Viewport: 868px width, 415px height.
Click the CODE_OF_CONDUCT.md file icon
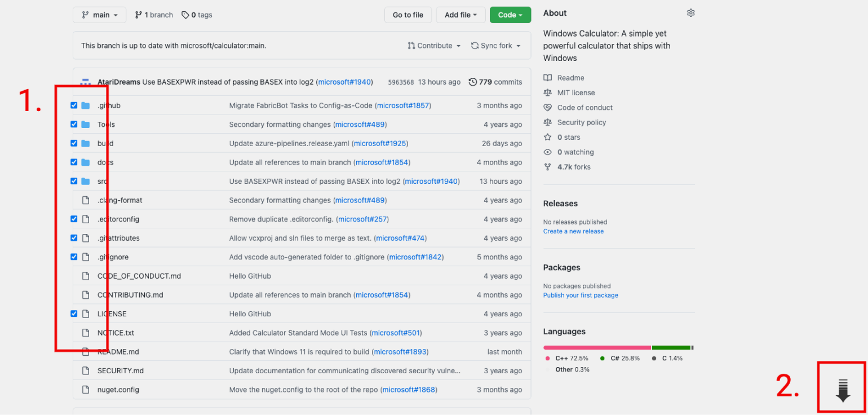pyautogui.click(x=86, y=276)
